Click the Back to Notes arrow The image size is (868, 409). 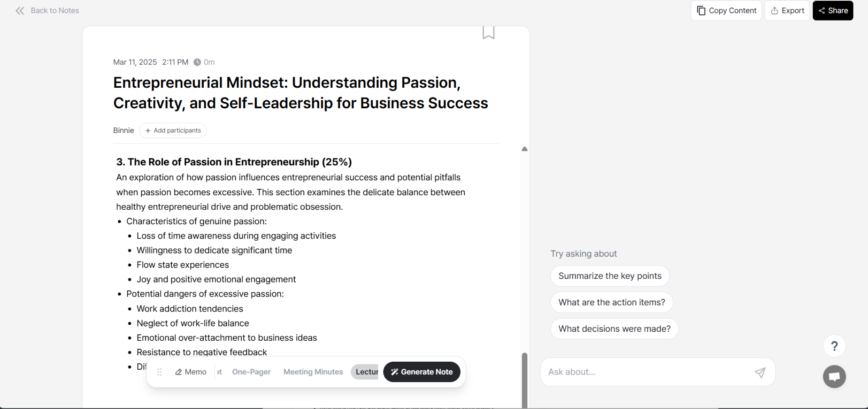[x=19, y=11]
